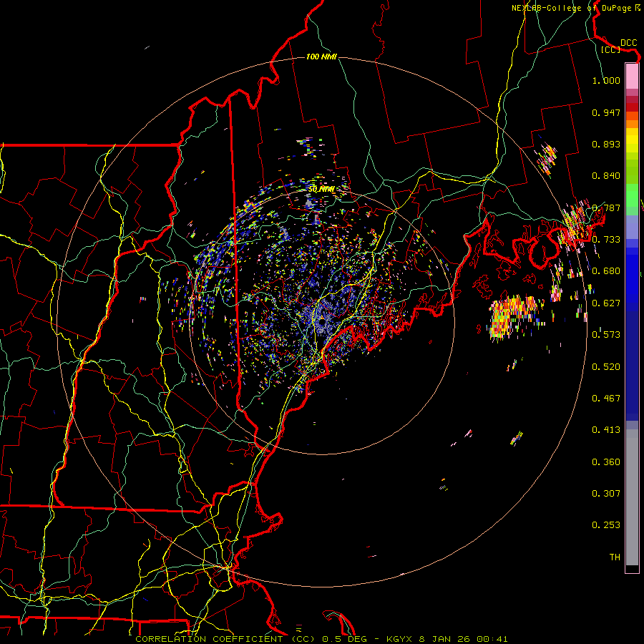
Task: Select the 0.360 scale value
Action: [606, 462]
